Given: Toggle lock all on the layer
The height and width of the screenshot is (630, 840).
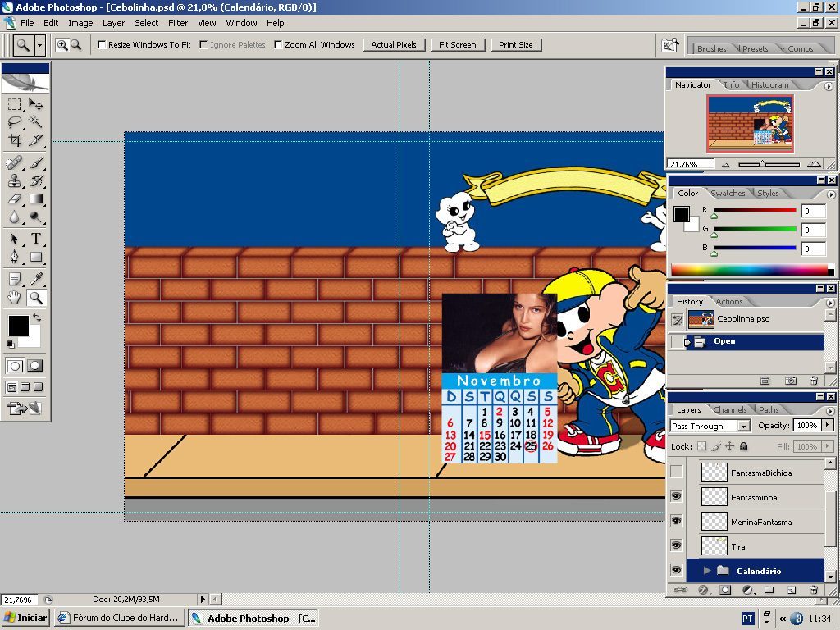Looking at the screenshot, I should pyautogui.click(x=743, y=446).
